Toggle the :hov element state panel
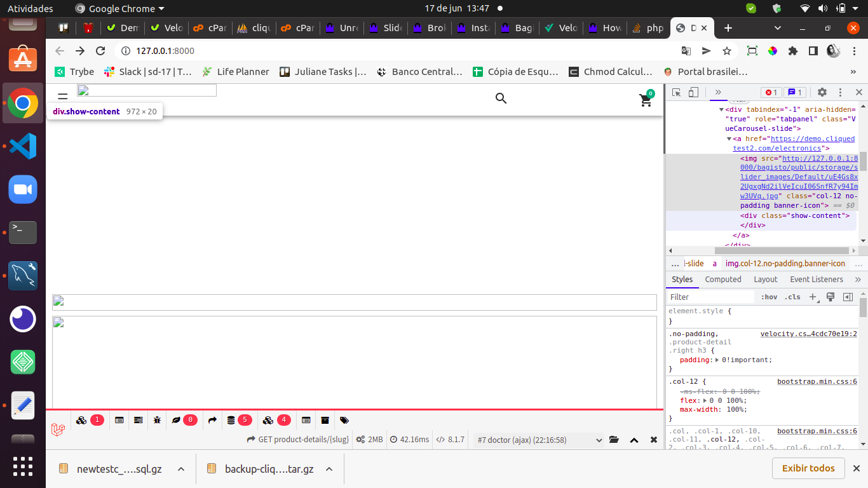This screenshot has height=488, width=868. pyautogui.click(x=769, y=297)
